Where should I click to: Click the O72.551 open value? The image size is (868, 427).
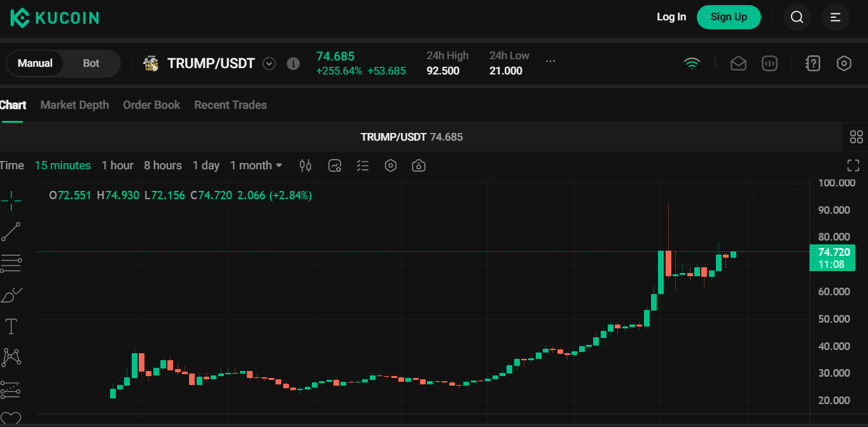click(71, 195)
